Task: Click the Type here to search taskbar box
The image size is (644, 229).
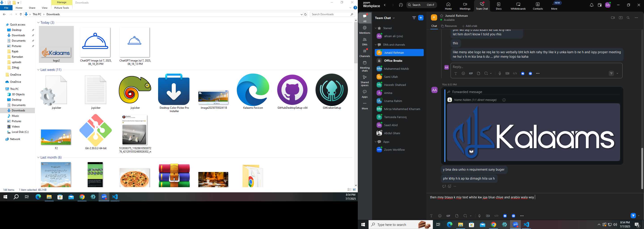Action: coord(400,225)
